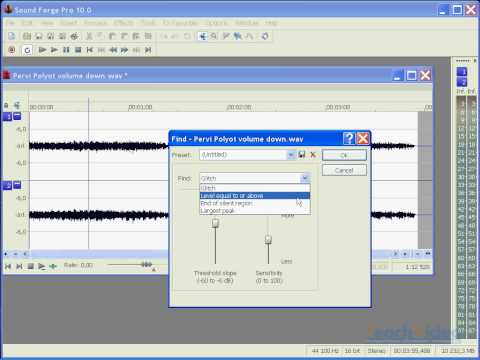
Task: Click the Record button on the transport bar
Action: pyautogui.click(x=12, y=50)
